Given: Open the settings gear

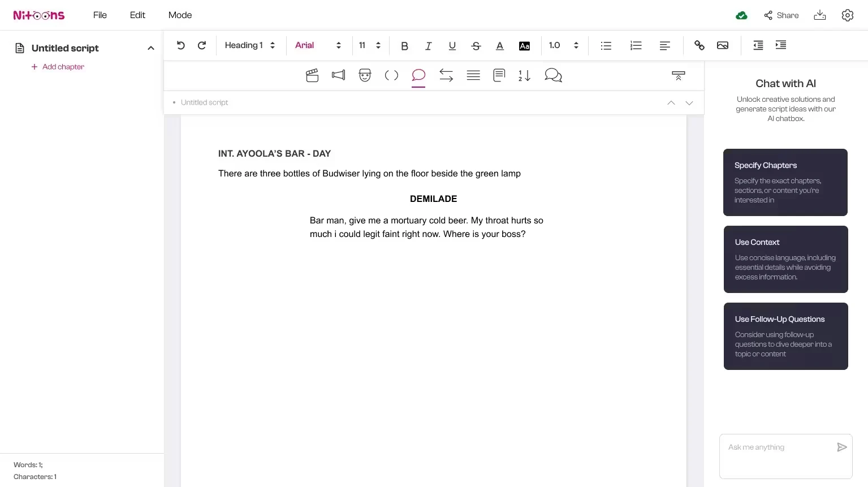Looking at the screenshot, I should point(847,15).
